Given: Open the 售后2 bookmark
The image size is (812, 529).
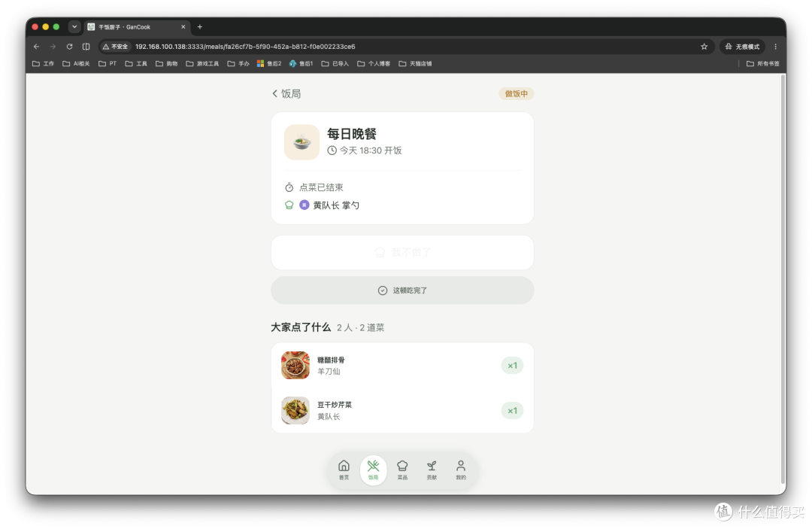Looking at the screenshot, I should click(x=269, y=64).
